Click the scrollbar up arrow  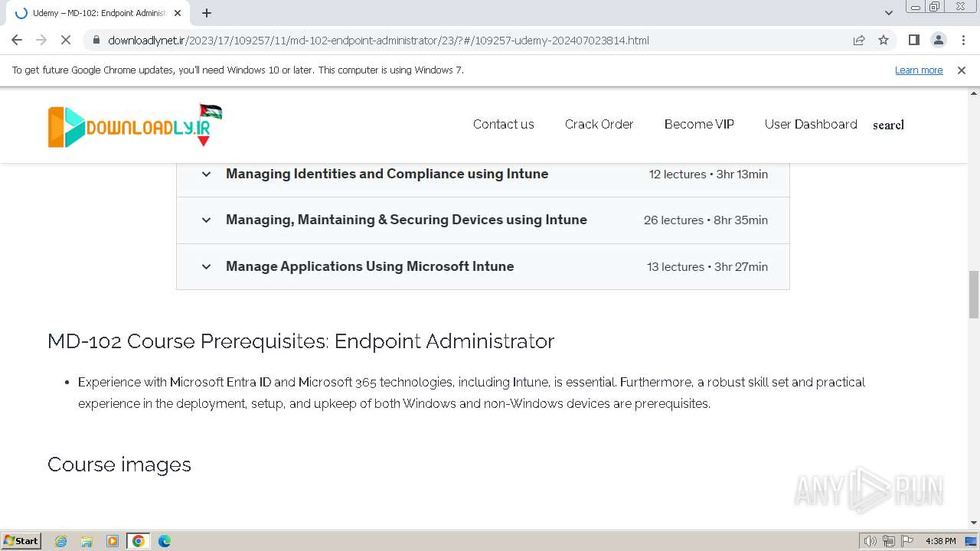coord(973,93)
